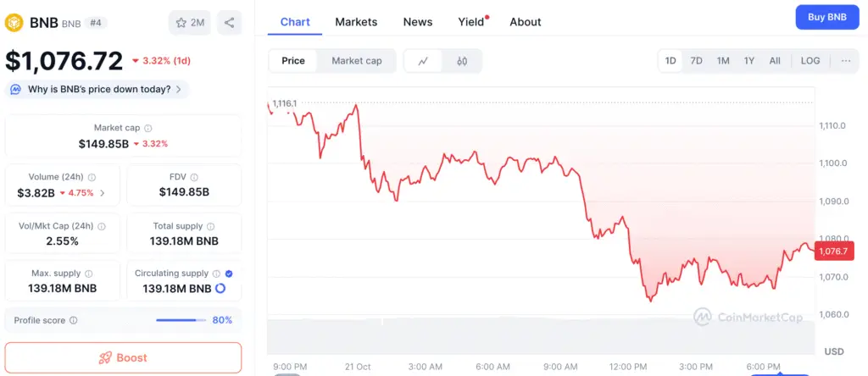
Task: Click the circulating supply verified badge
Action: (229, 274)
